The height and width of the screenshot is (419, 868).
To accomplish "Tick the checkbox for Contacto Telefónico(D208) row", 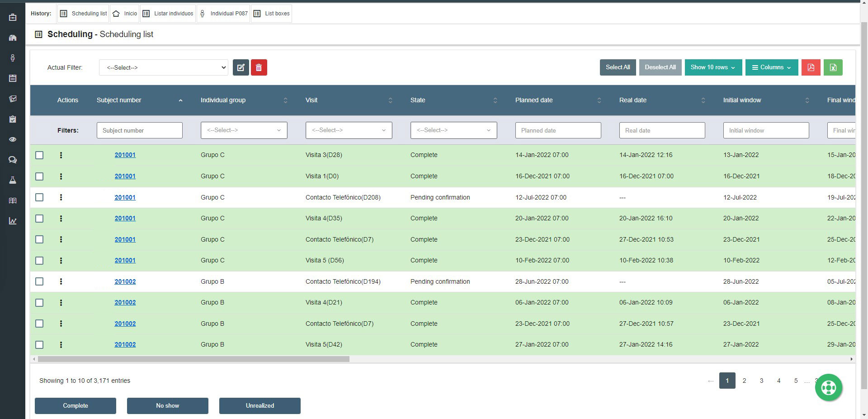I will [x=39, y=197].
